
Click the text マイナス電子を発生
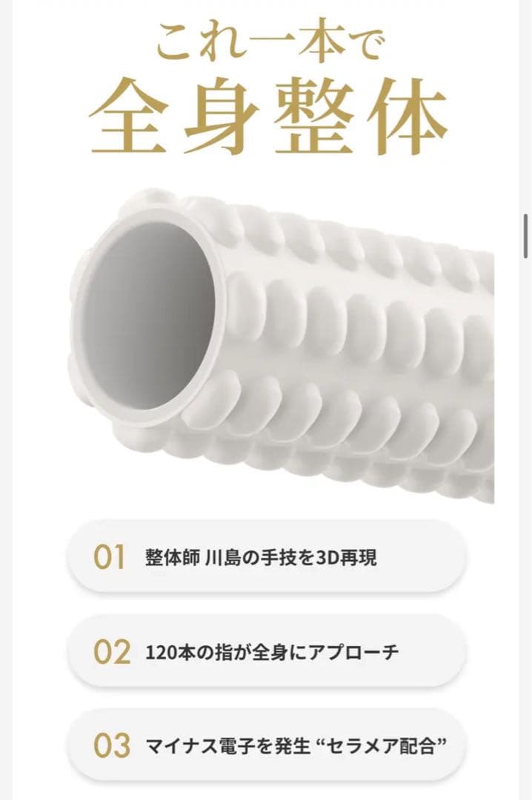(x=227, y=747)
